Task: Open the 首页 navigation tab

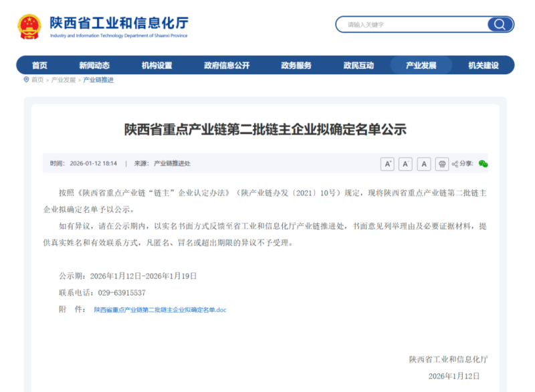Action: 39,66
